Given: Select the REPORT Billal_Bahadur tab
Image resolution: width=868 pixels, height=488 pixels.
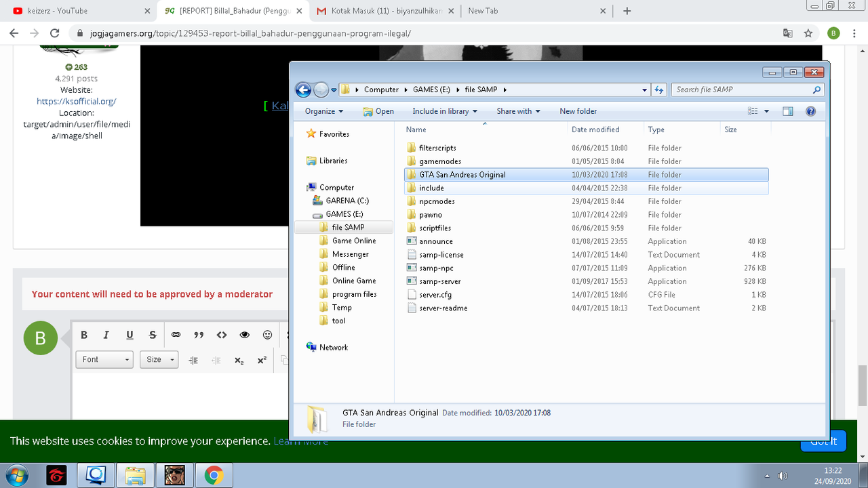Looking at the screenshot, I should (x=233, y=11).
